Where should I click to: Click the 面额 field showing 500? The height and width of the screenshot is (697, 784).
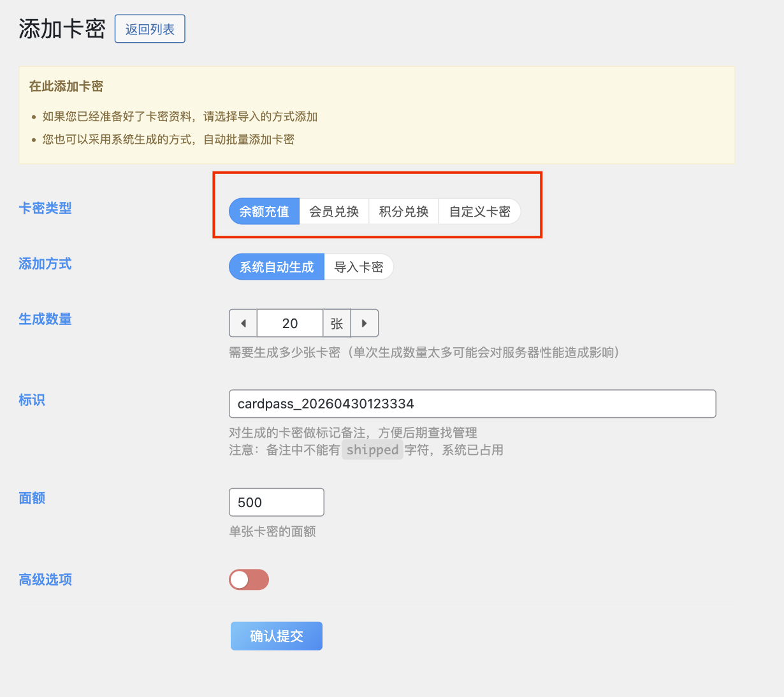(x=276, y=502)
